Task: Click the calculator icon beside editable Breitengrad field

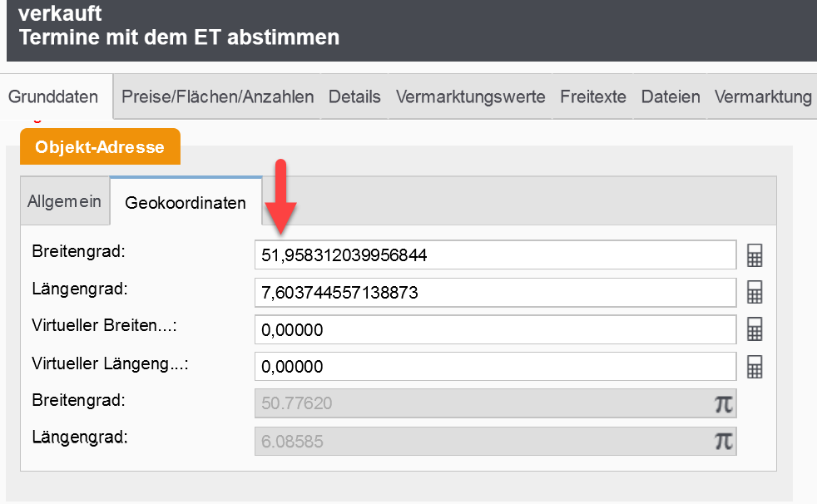Action: [x=755, y=255]
